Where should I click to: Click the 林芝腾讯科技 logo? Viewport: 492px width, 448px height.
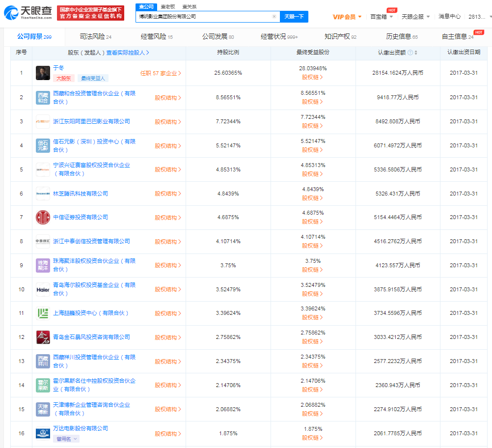point(43,194)
